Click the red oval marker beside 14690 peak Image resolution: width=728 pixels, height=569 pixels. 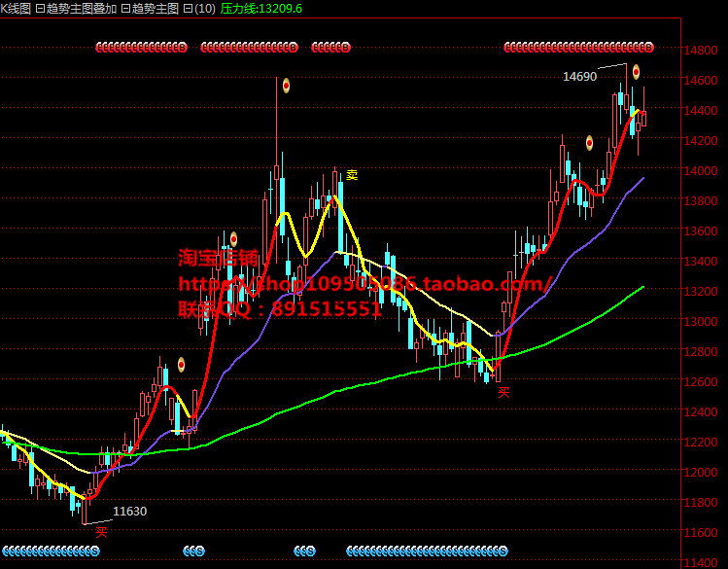point(636,71)
